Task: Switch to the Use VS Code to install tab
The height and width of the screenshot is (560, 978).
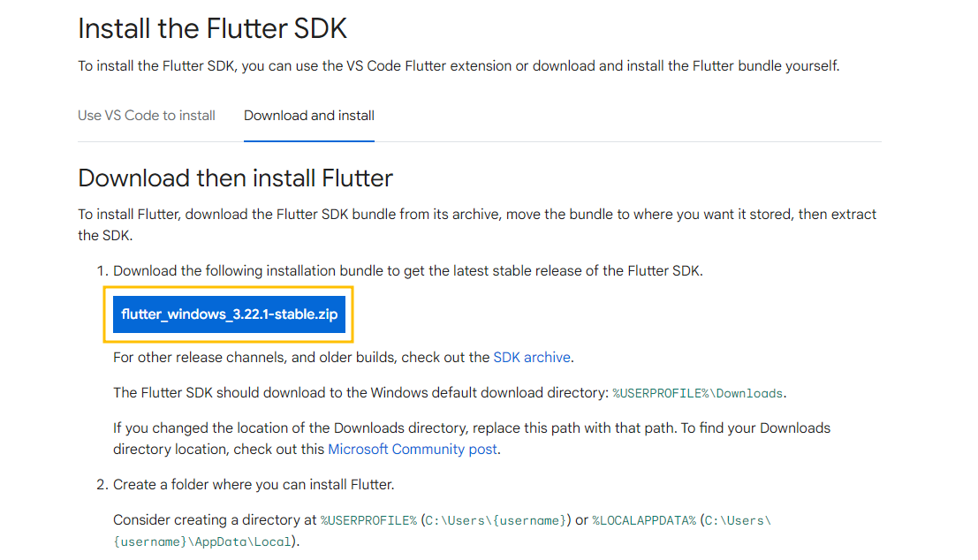Action: pos(146,115)
